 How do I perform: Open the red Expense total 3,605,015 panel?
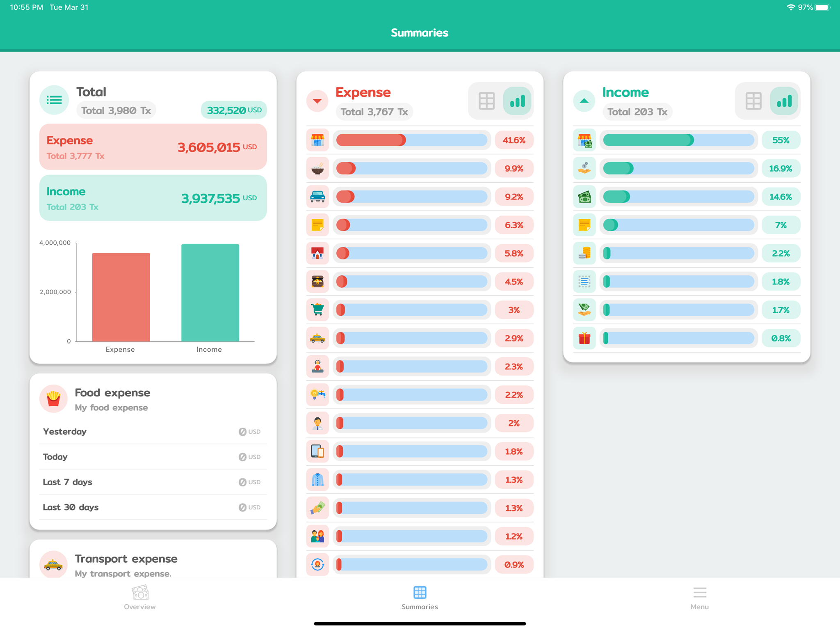pyautogui.click(x=153, y=147)
